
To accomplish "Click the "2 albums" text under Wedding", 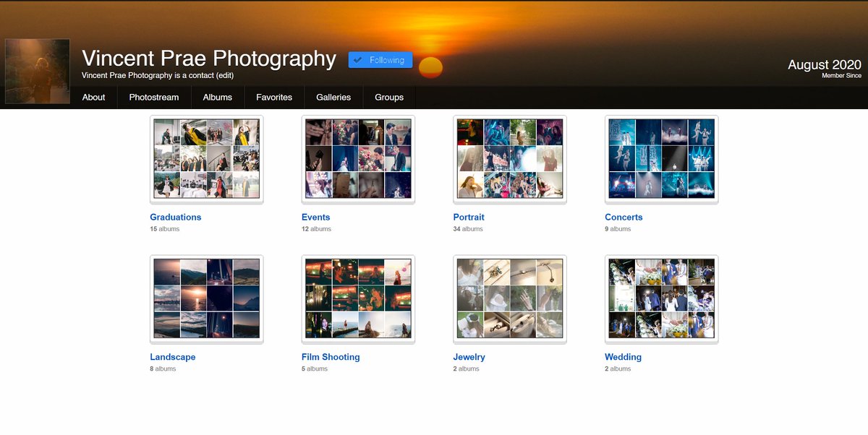I will (618, 369).
